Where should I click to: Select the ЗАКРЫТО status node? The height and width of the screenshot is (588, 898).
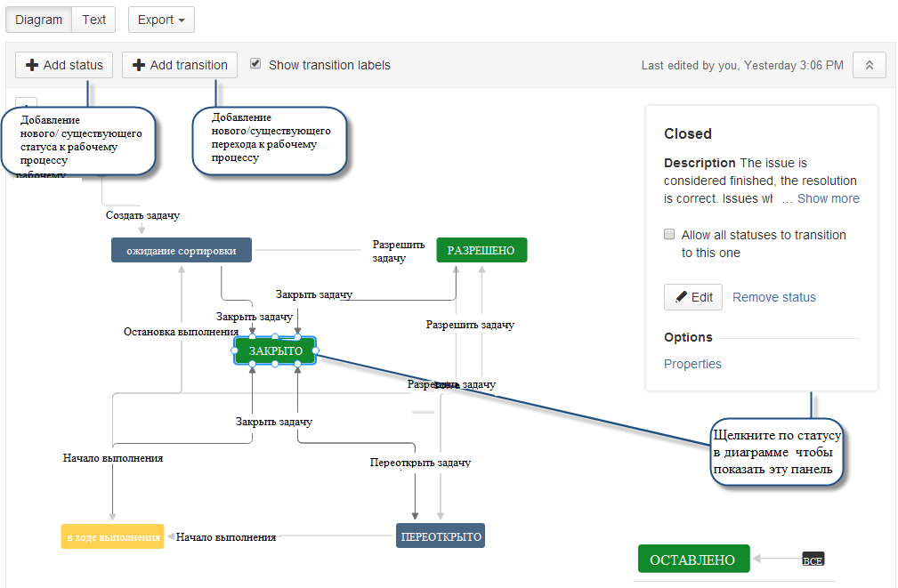click(x=275, y=351)
